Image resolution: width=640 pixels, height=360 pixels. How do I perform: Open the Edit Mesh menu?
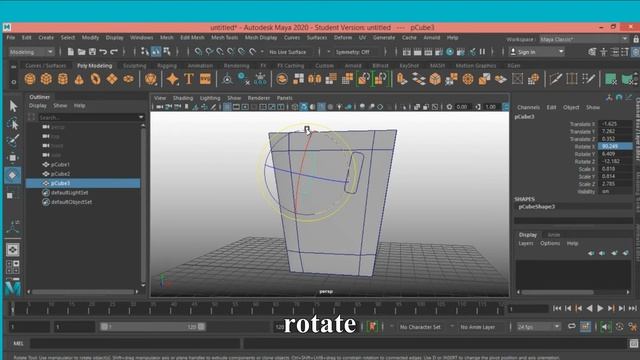click(192, 38)
